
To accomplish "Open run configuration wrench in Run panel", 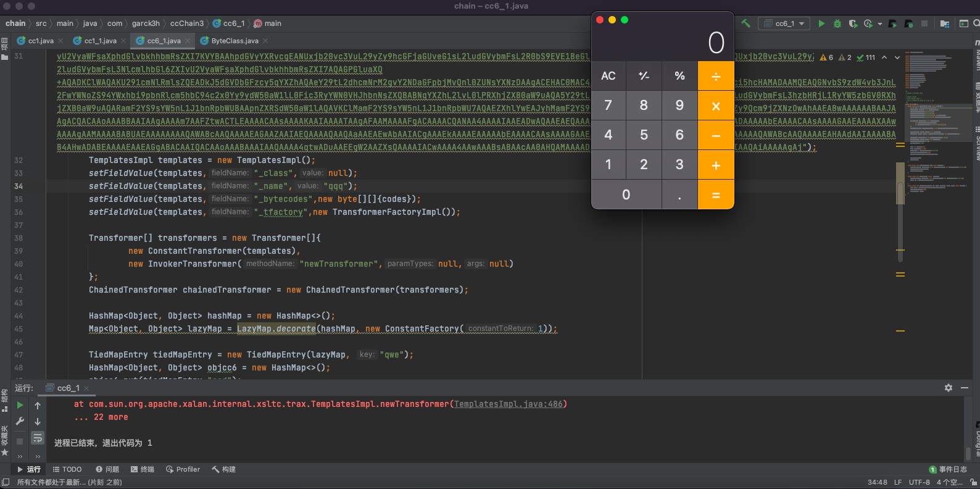I will pyautogui.click(x=20, y=421).
